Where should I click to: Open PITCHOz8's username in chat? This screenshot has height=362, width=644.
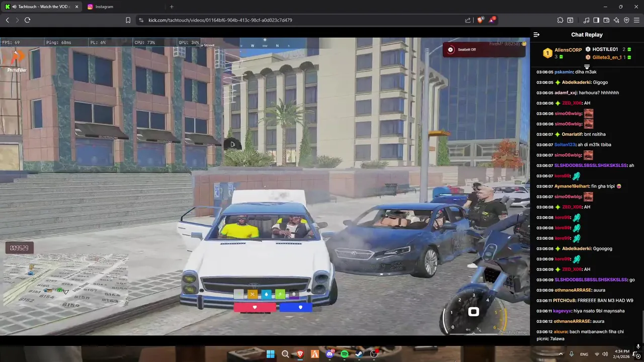click(x=565, y=300)
